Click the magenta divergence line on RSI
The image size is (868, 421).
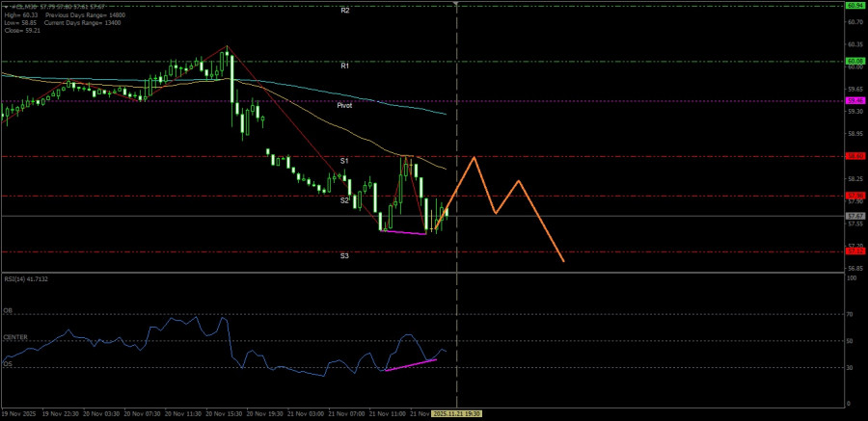point(411,364)
